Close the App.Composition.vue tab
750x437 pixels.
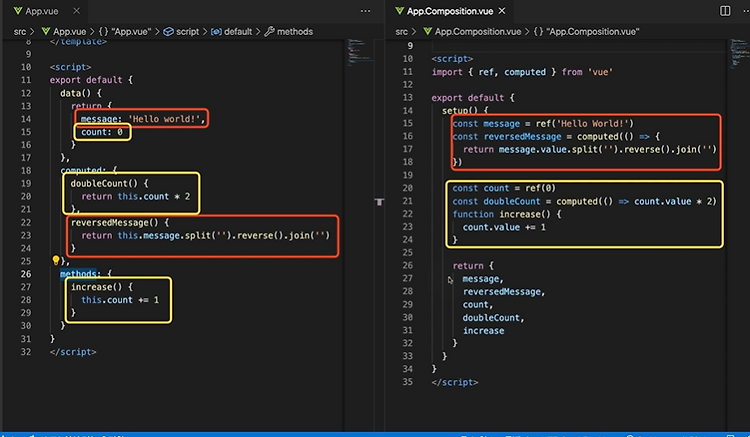pos(502,11)
